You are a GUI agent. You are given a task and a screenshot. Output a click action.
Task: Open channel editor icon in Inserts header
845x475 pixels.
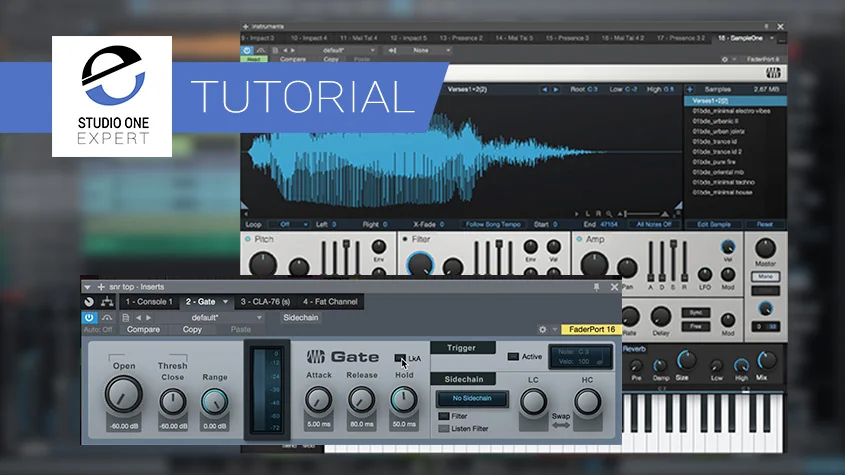coord(89,302)
